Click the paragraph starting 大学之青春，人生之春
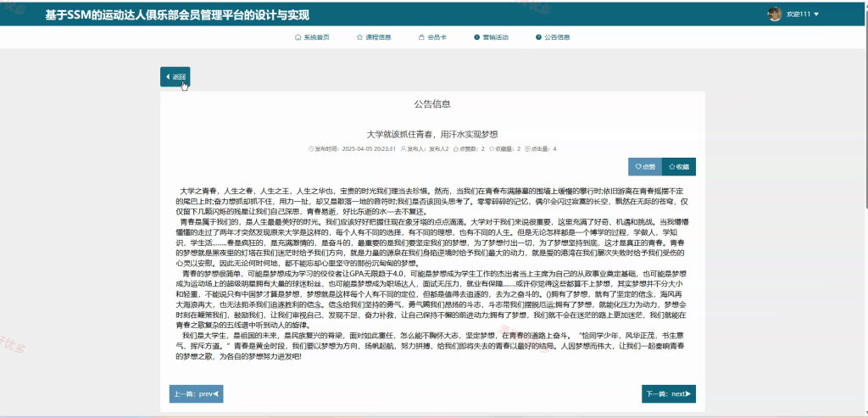This screenshot has height=418, width=868. (x=432, y=201)
